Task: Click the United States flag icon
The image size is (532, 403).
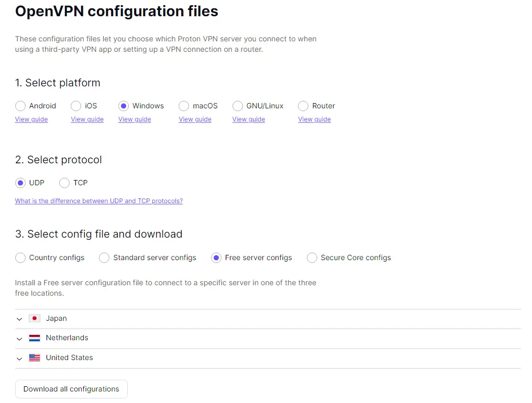Action: tap(35, 357)
